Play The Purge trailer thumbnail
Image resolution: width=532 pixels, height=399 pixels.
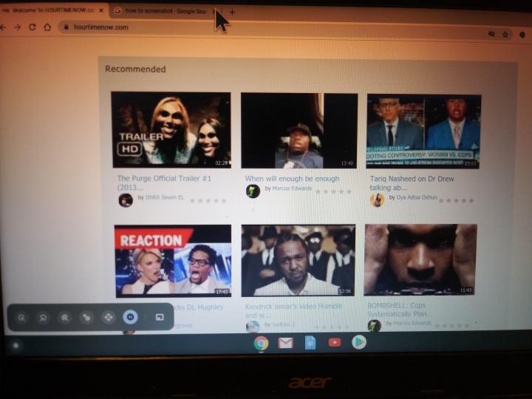click(x=171, y=129)
